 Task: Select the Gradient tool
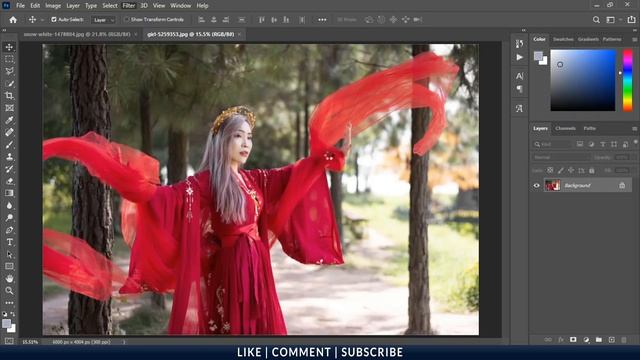[9, 193]
